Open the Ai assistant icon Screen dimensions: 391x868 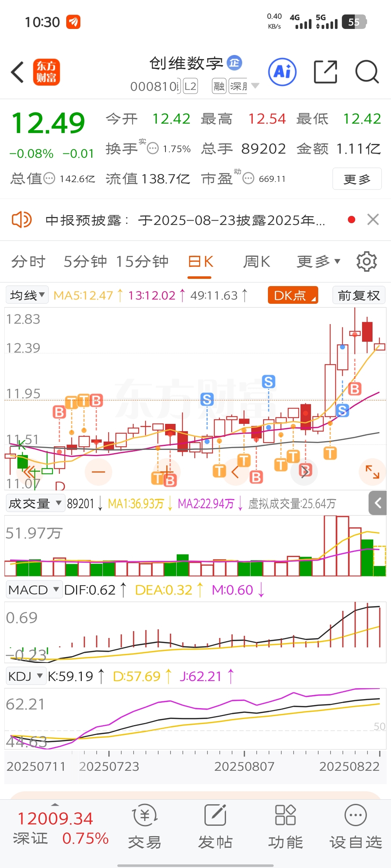pyautogui.click(x=282, y=72)
